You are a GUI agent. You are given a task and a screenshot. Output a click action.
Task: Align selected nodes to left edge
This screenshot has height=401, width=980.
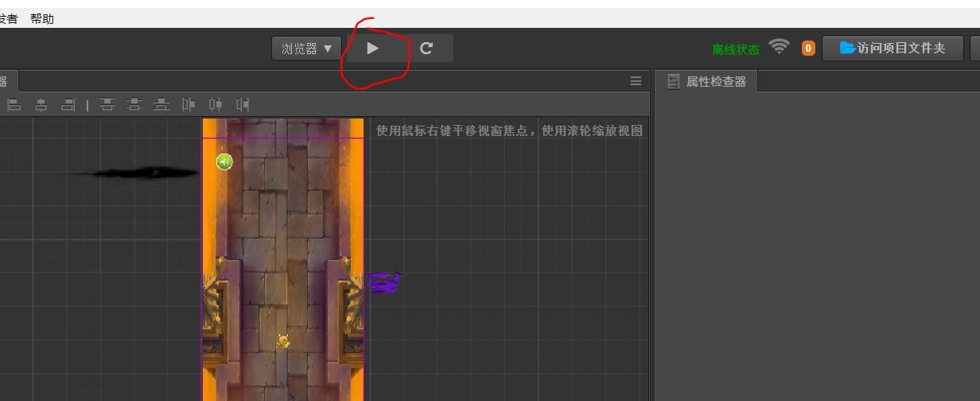pyautogui.click(x=14, y=104)
